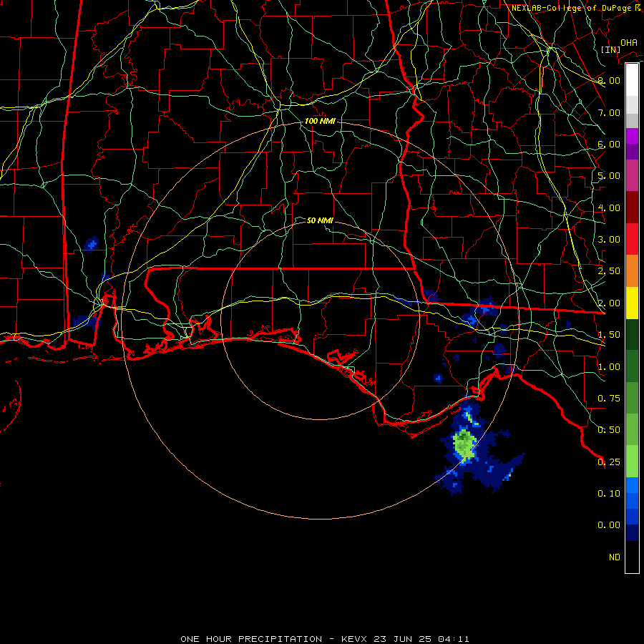Pick the light blue swatch above 0.10
Screen dimensions: 644x644
632,485
